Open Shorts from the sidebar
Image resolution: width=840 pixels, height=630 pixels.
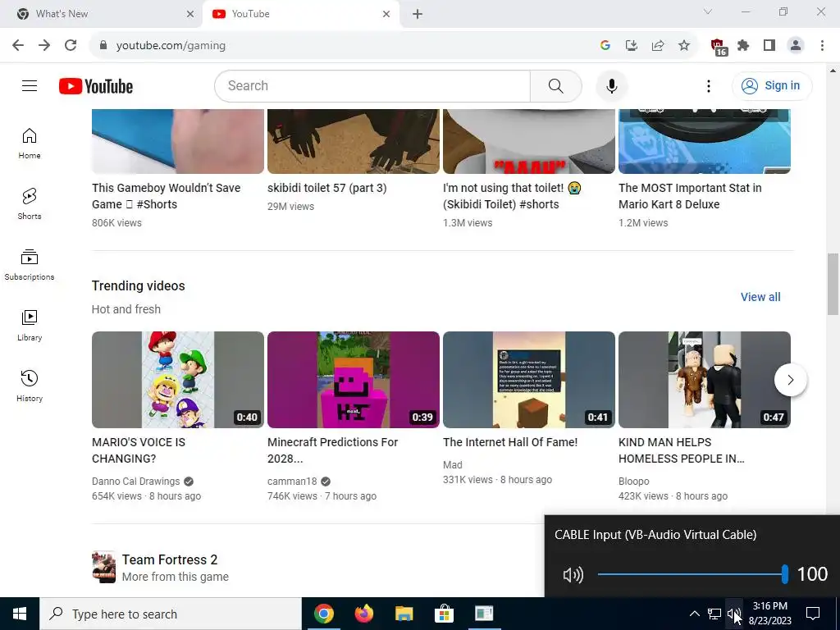coord(30,204)
